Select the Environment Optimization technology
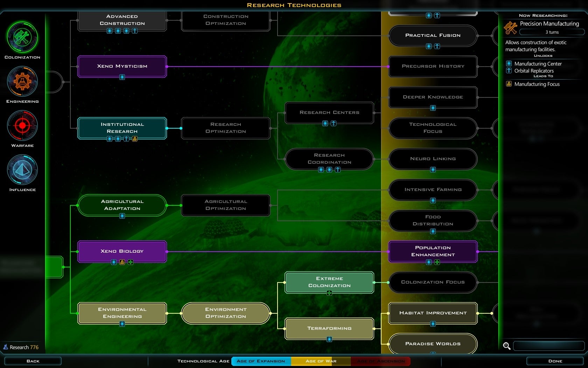The image size is (588, 368). pyautogui.click(x=226, y=313)
